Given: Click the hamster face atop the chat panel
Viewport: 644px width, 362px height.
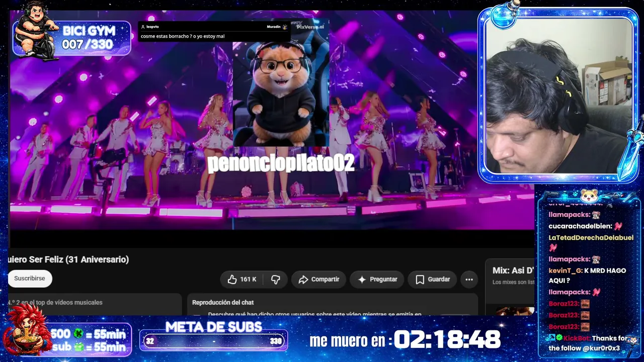Looking at the screenshot, I should (x=589, y=195).
